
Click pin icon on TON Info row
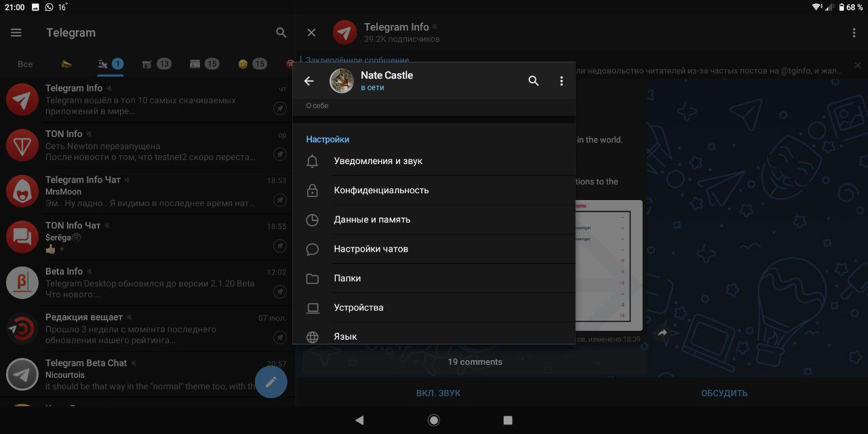(x=280, y=154)
